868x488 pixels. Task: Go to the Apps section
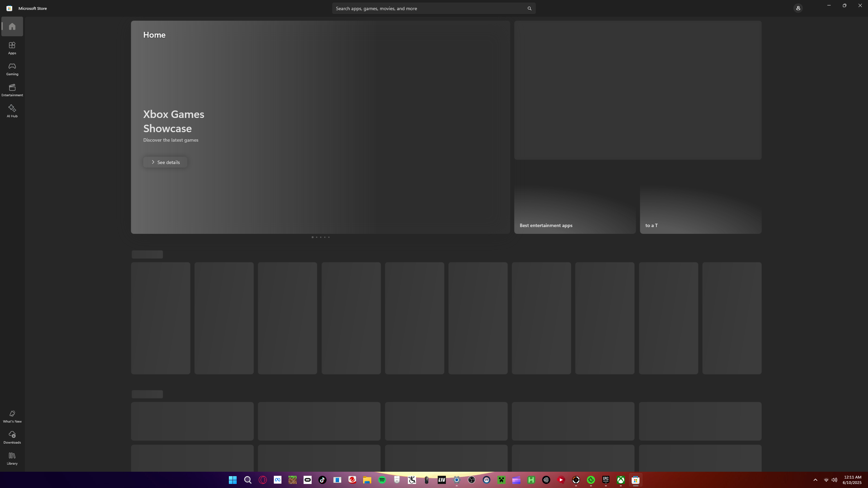click(12, 48)
